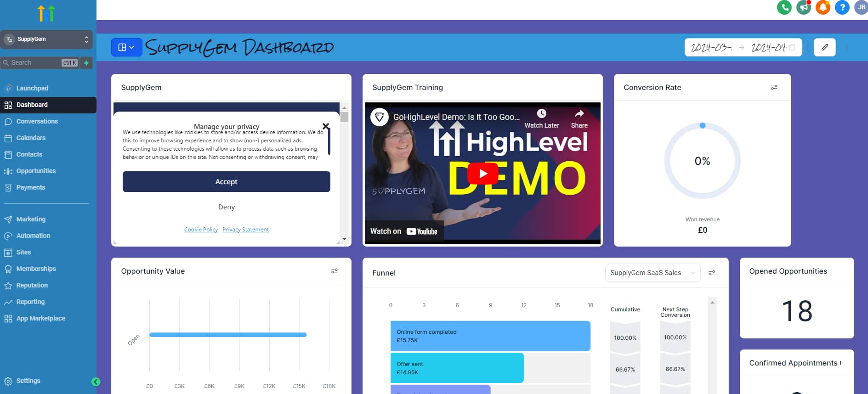Open Reporting in sidebar

(48, 302)
